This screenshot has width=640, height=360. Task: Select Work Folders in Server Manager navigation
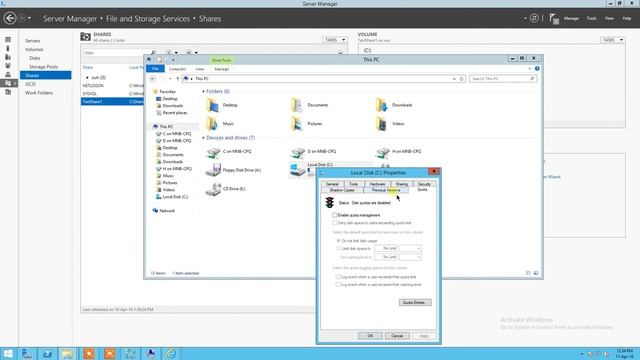(39, 93)
